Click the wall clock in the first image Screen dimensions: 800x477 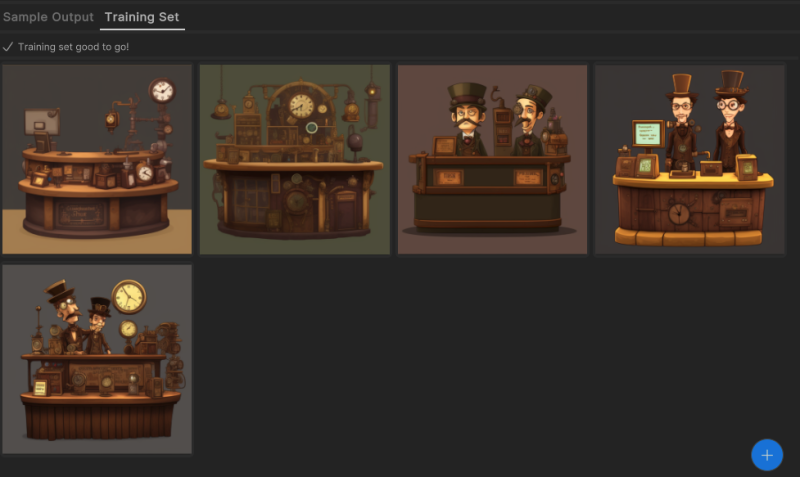point(162,92)
